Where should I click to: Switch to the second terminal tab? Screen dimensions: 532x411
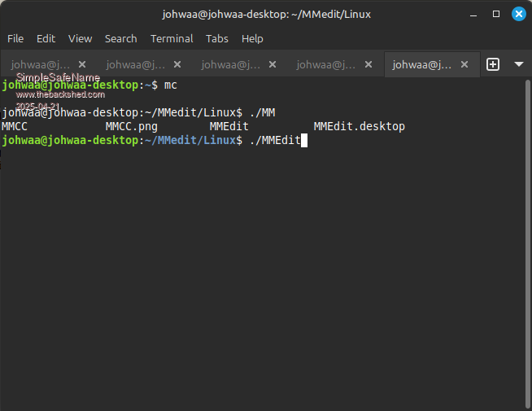[x=136, y=64]
